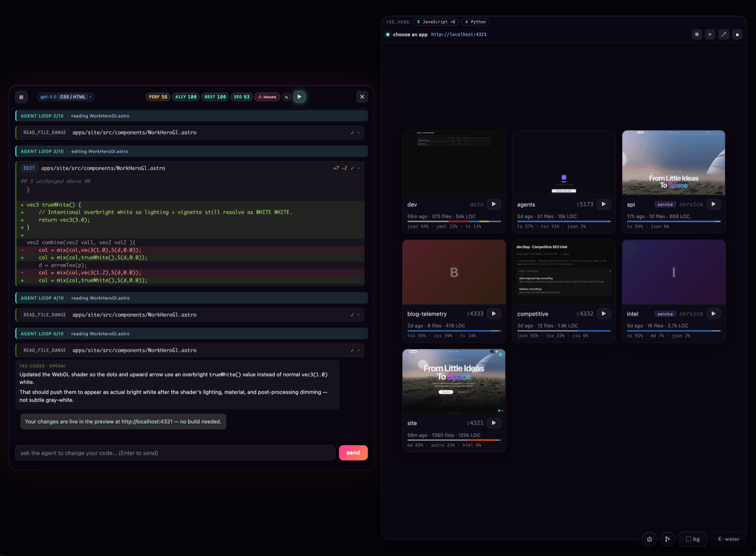Open the competitive SEO Intel thumbnail
Screen dimensions: 756x556
tap(564, 272)
